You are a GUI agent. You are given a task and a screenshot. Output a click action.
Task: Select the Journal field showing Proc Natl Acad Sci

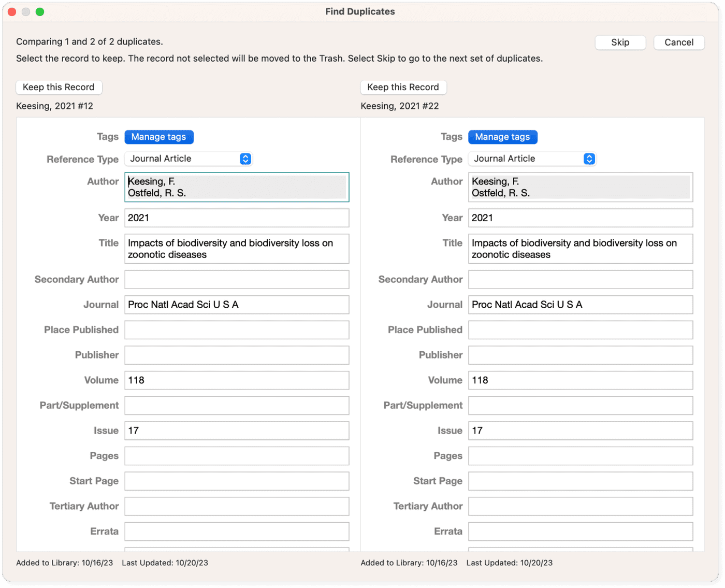click(236, 305)
